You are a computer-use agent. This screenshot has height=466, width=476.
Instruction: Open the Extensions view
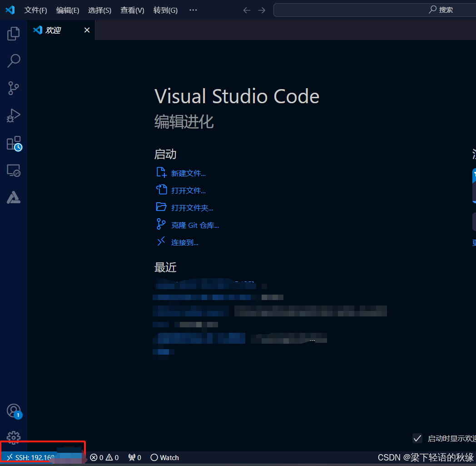(x=14, y=143)
